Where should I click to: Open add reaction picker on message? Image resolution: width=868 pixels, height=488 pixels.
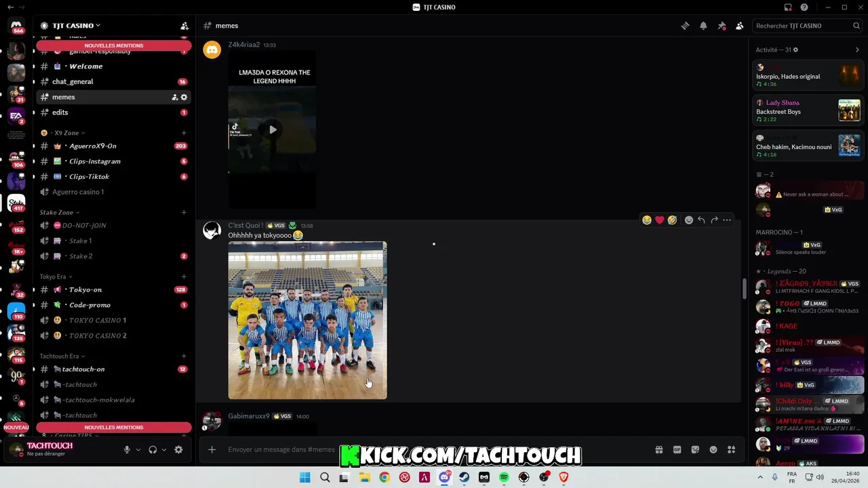689,220
